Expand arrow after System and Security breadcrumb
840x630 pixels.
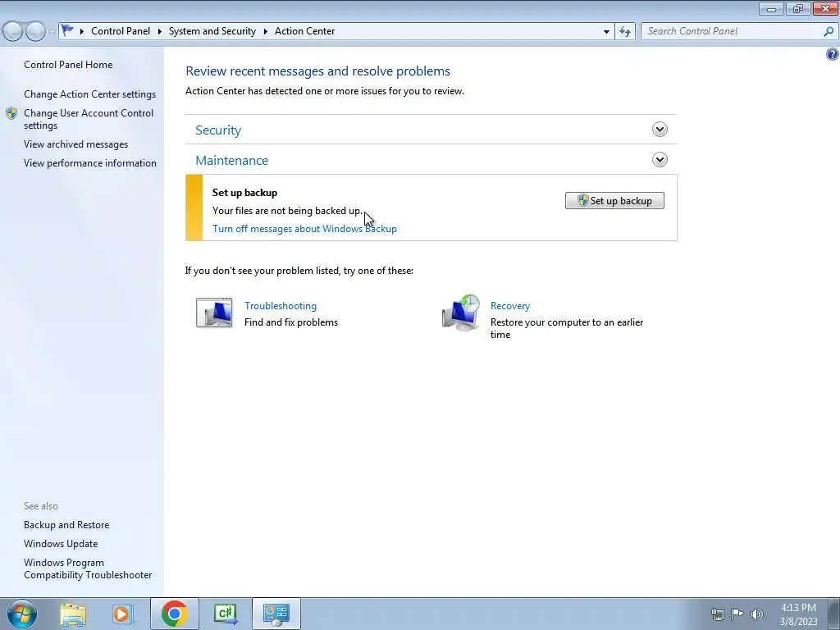pos(265,32)
